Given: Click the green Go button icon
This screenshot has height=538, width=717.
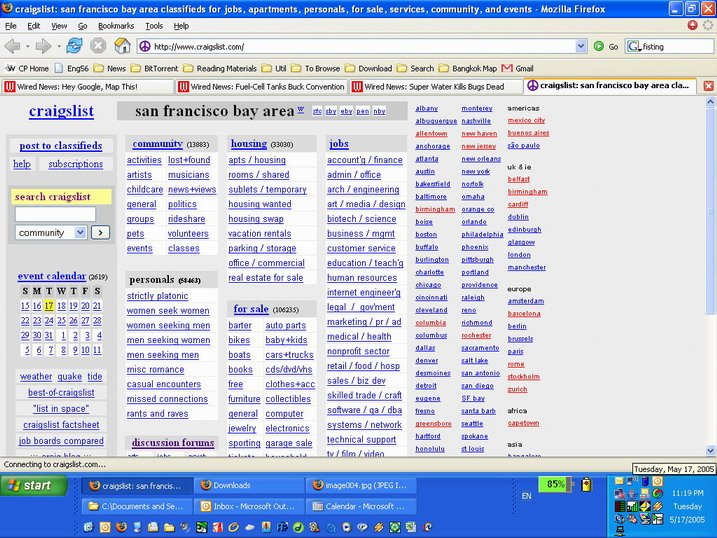Looking at the screenshot, I should coord(599,46).
